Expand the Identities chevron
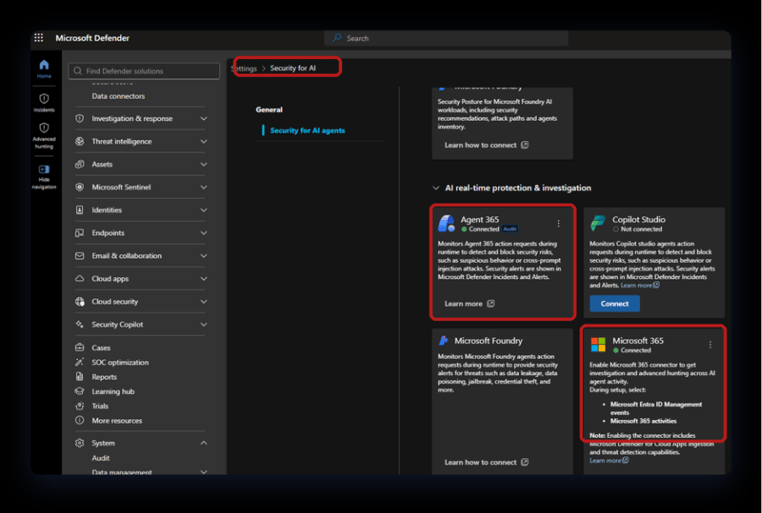The width and height of the screenshot is (762, 513). (x=204, y=210)
